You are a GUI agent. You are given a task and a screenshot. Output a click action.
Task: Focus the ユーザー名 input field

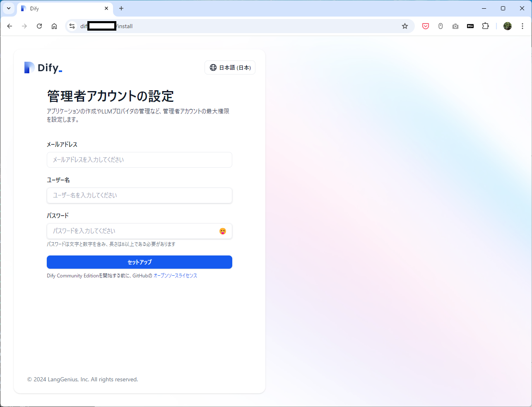pos(140,195)
